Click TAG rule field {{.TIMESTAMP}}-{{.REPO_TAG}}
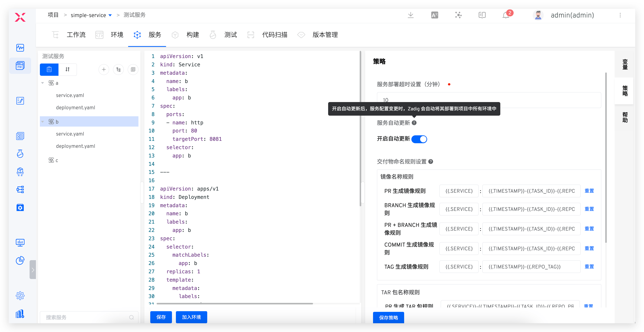Viewport: 644px width, 332px height. (x=531, y=267)
